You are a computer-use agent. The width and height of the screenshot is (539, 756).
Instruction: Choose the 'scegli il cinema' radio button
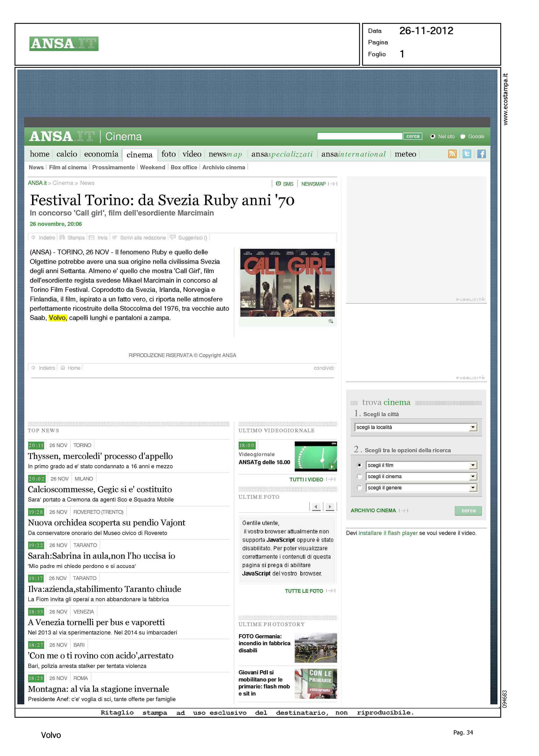(x=359, y=477)
